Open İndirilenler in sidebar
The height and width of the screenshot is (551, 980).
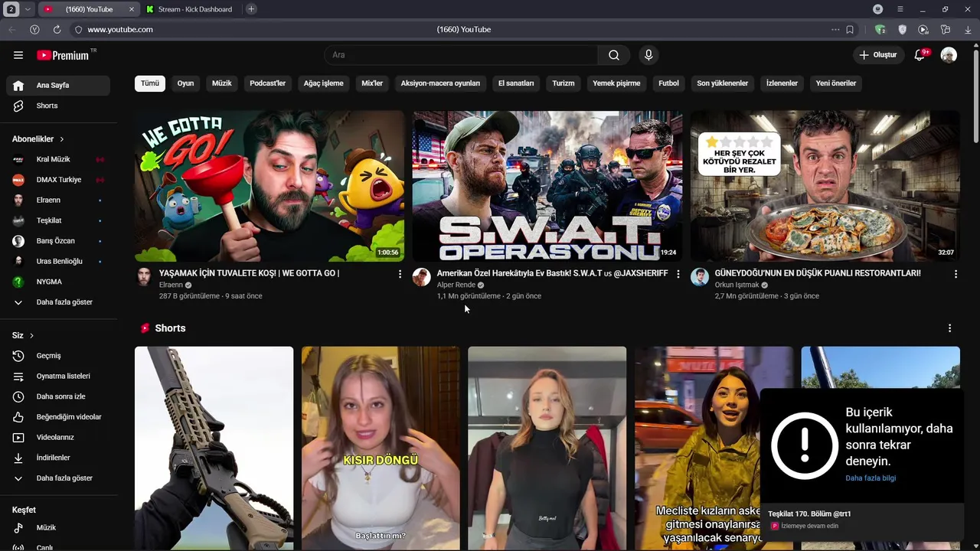pos(58,458)
